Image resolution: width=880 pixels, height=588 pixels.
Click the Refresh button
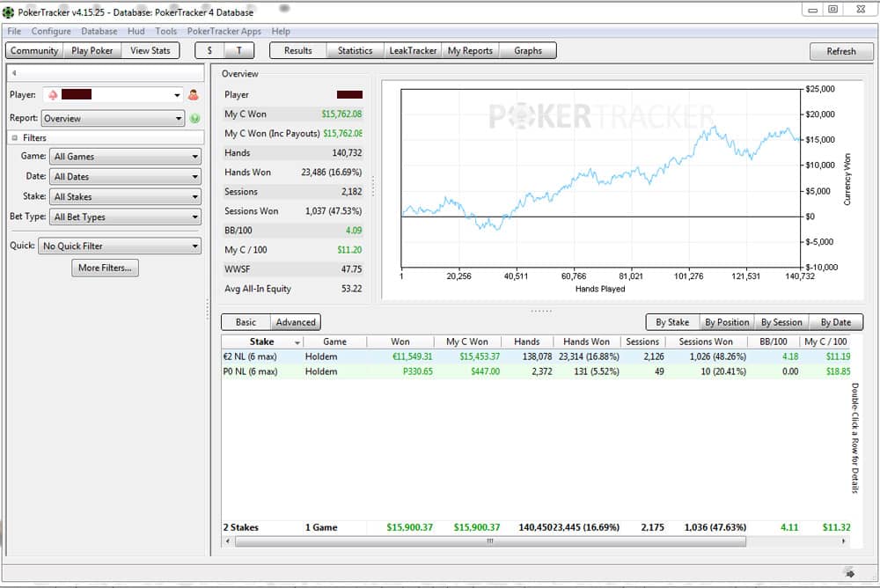point(841,51)
